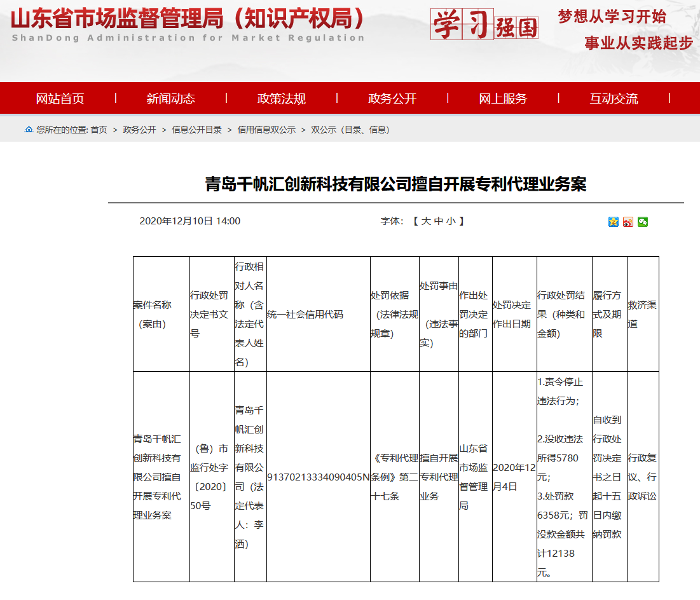Click the 行政处罚结果 header cell
This screenshot has height=600, width=700.
(565, 314)
